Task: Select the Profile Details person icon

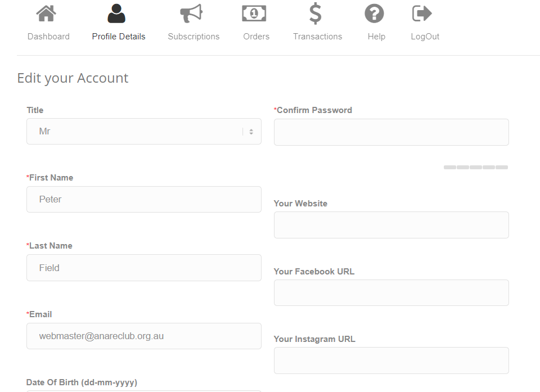Action: 116,13
